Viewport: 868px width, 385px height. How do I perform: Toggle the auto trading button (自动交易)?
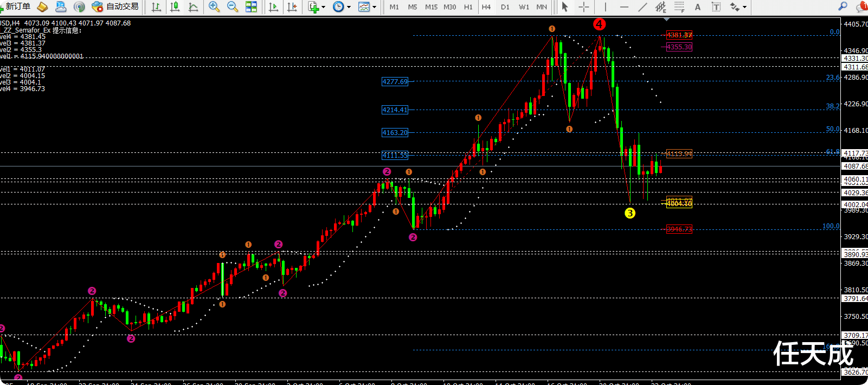click(x=115, y=7)
